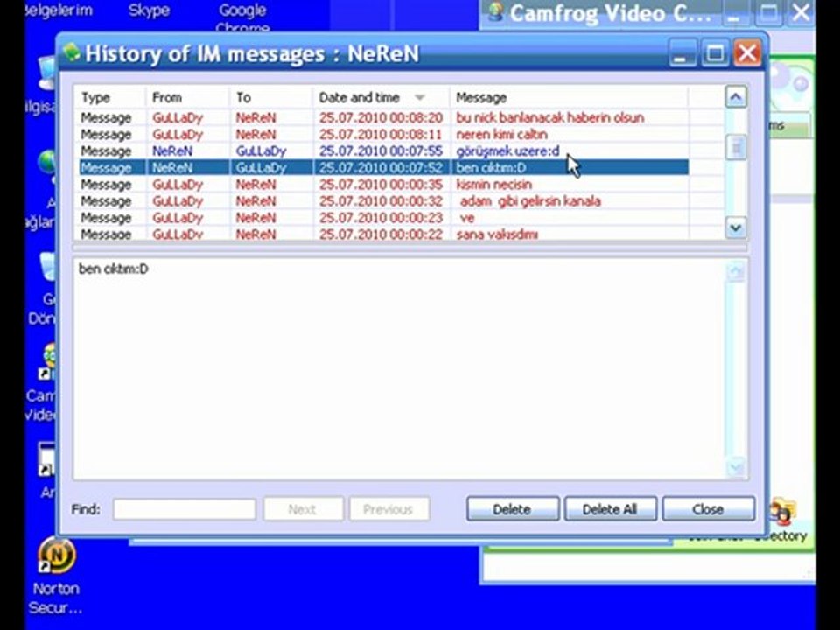840x630 pixels.
Task: Click "ben ciktim:D" in the highlighted list row
Action: pos(491,168)
